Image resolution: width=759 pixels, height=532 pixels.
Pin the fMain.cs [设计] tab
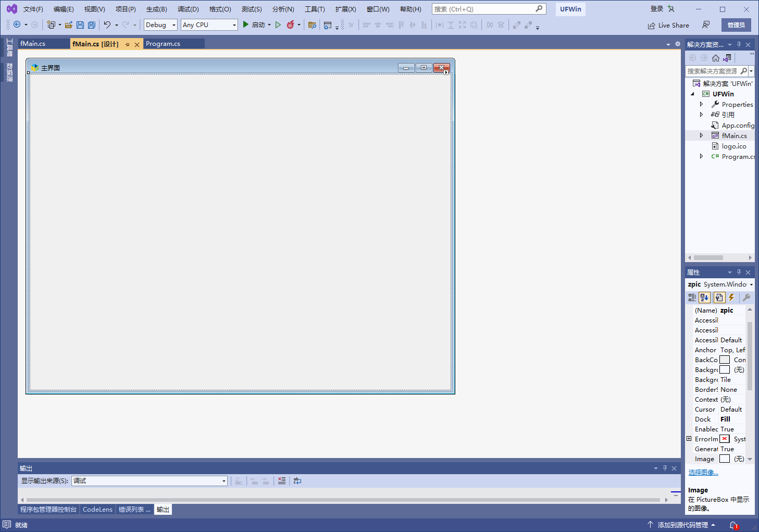point(127,44)
